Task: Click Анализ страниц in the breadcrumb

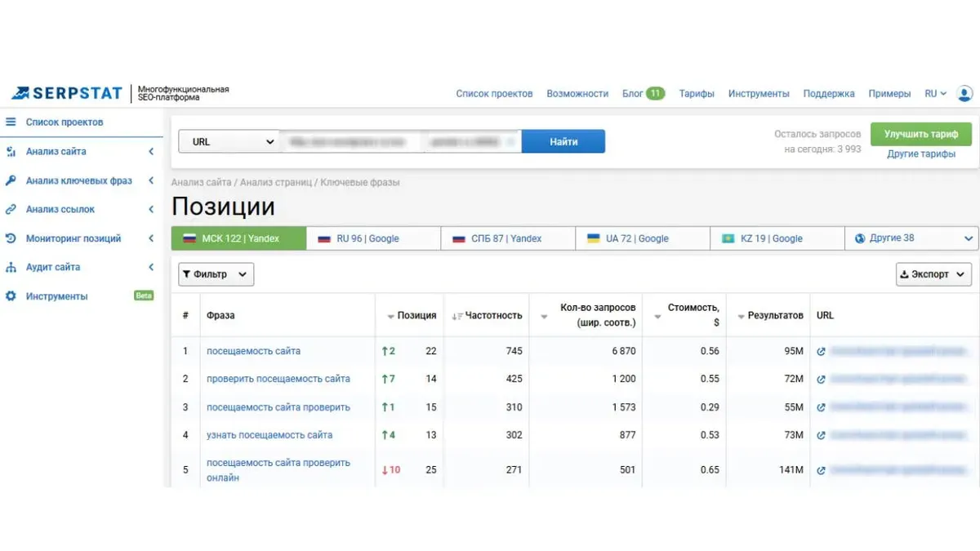Action: (276, 183)
